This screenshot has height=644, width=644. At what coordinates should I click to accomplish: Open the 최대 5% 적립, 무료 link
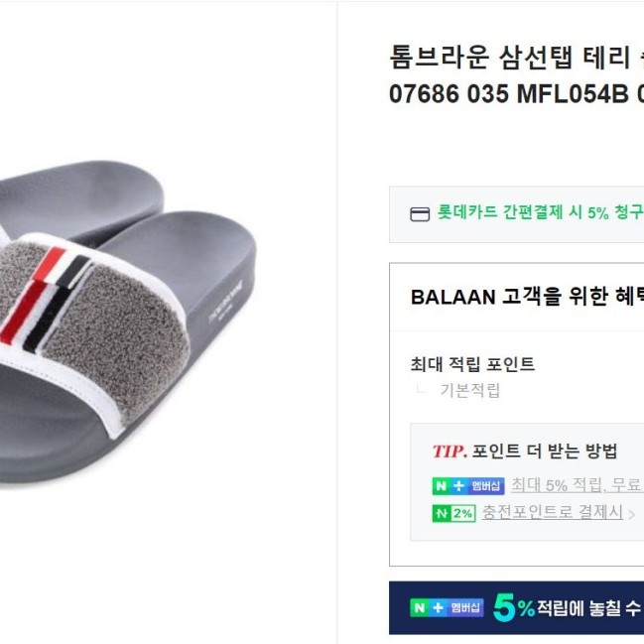577,485
